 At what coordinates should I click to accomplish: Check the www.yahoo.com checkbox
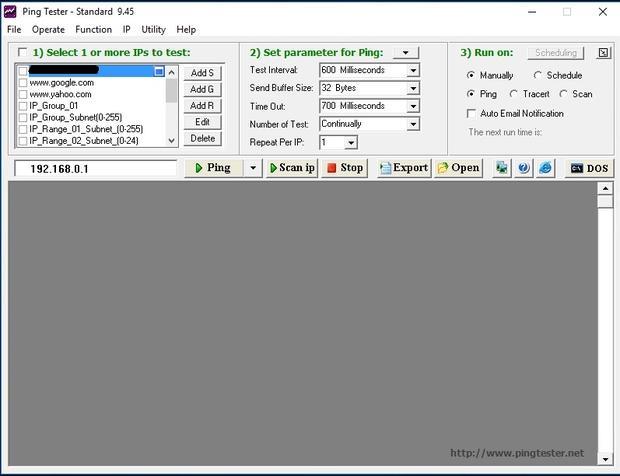point(23,94)
